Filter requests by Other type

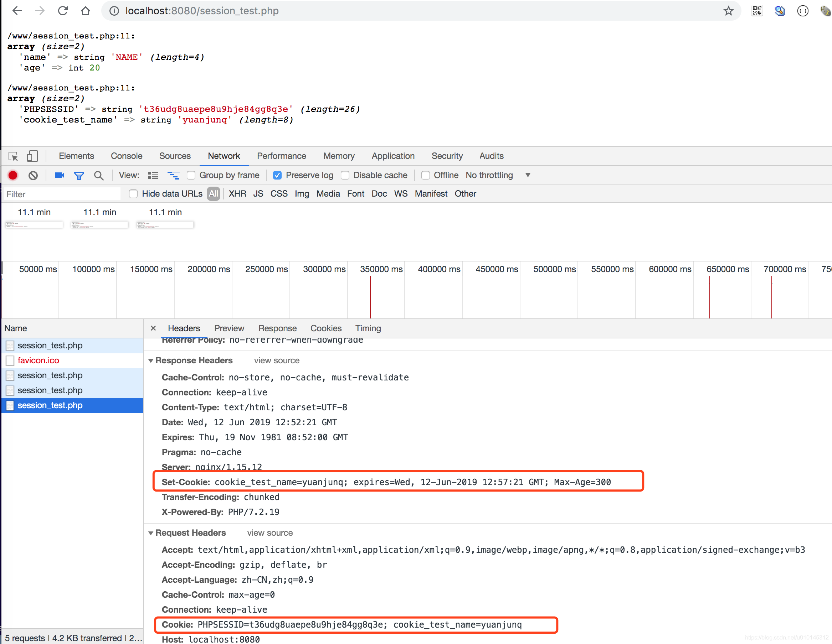click(x=465, y=194)
